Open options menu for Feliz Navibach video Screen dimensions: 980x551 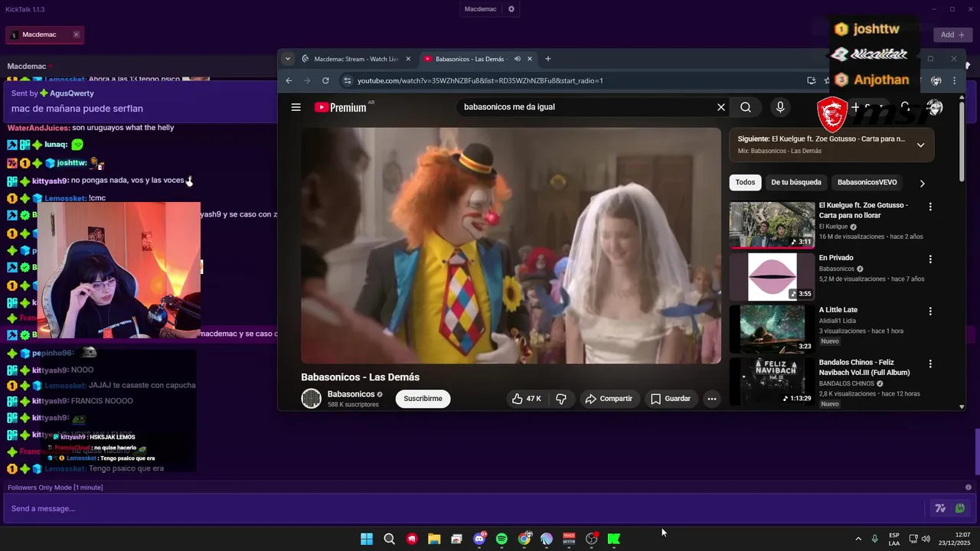point(930,364)
